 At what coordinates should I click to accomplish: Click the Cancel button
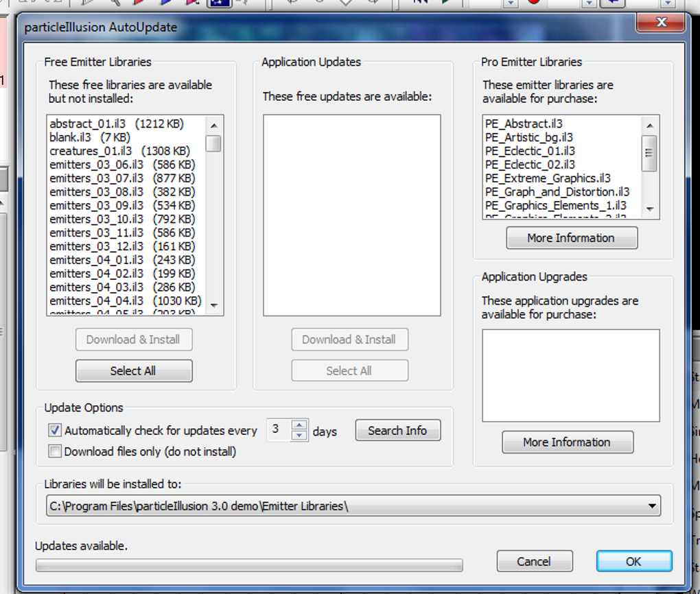click(535, 561)
